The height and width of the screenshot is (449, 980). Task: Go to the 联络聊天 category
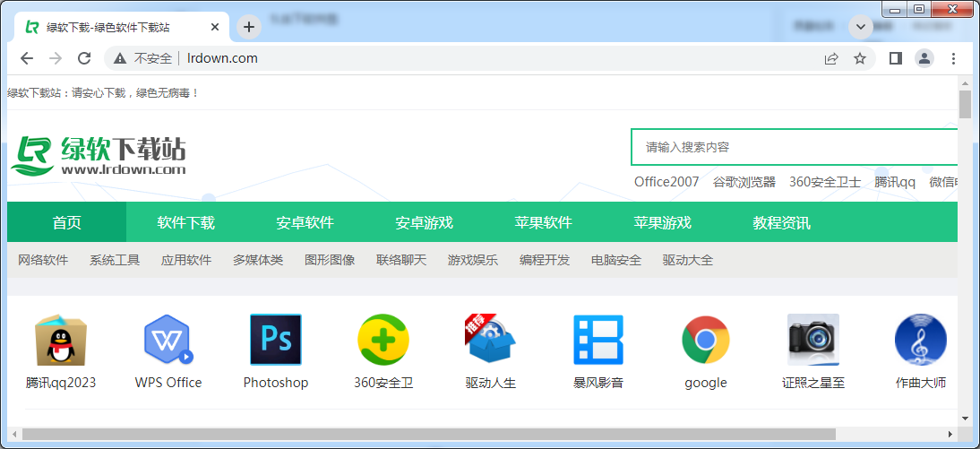[401, 260]
